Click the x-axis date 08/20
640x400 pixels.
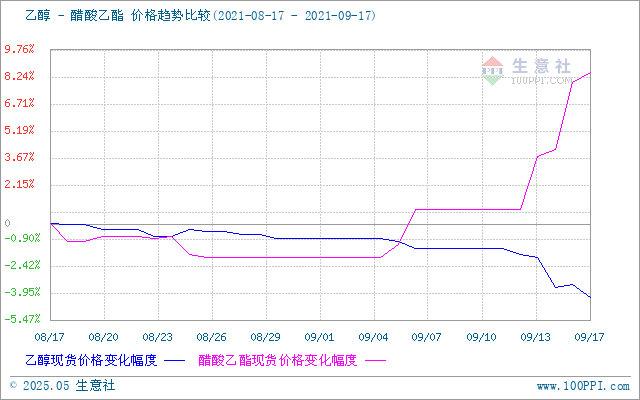pyautogui.click(x=104, y=337)
